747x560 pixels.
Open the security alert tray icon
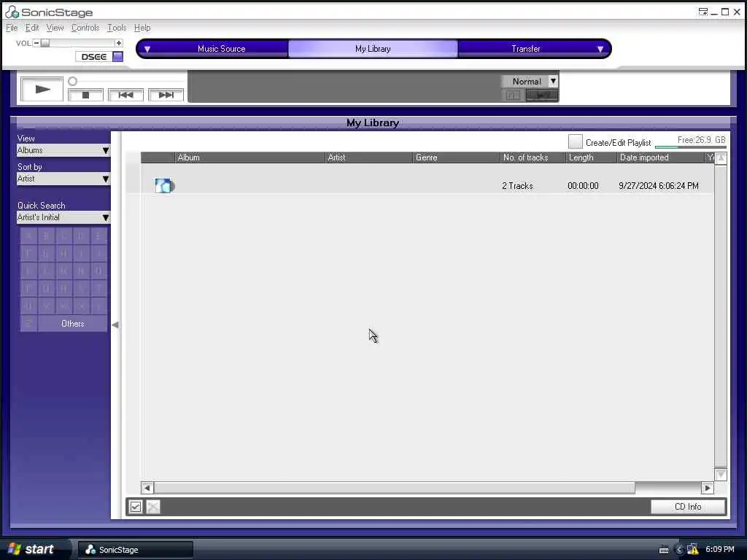tap(693, 550)
